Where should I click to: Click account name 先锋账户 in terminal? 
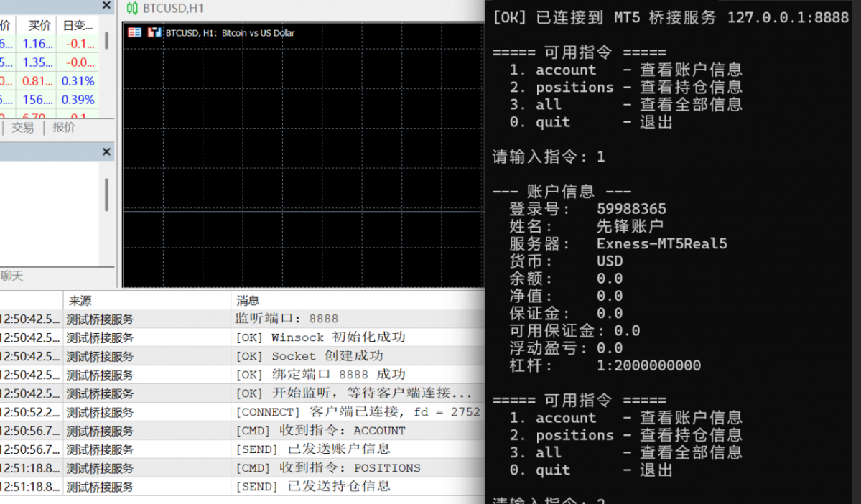coord(630,226)
